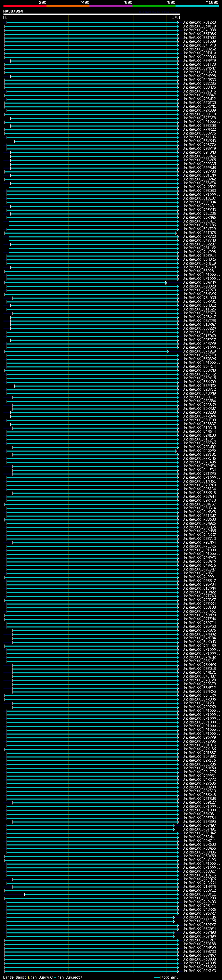Click the =50char. scale legend bar
Image resolution: width=222 pixels, height=980 pixels.
(157, 977)
